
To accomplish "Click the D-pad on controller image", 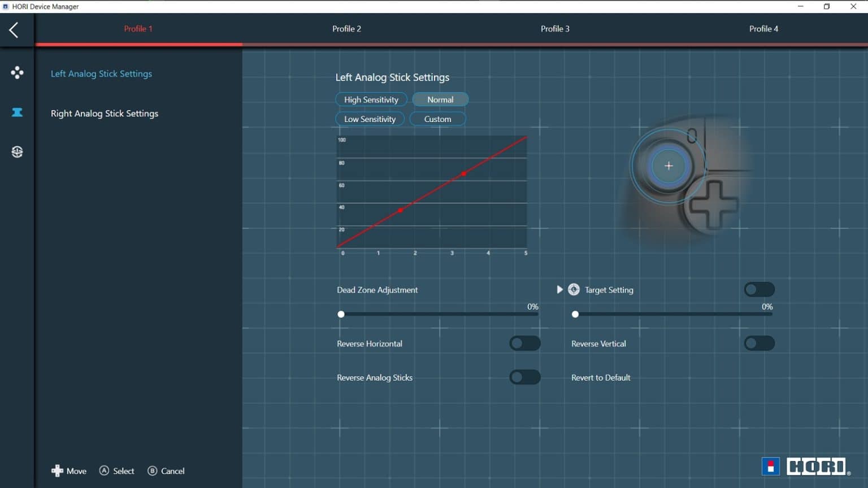I will click(x=713, y=204).
